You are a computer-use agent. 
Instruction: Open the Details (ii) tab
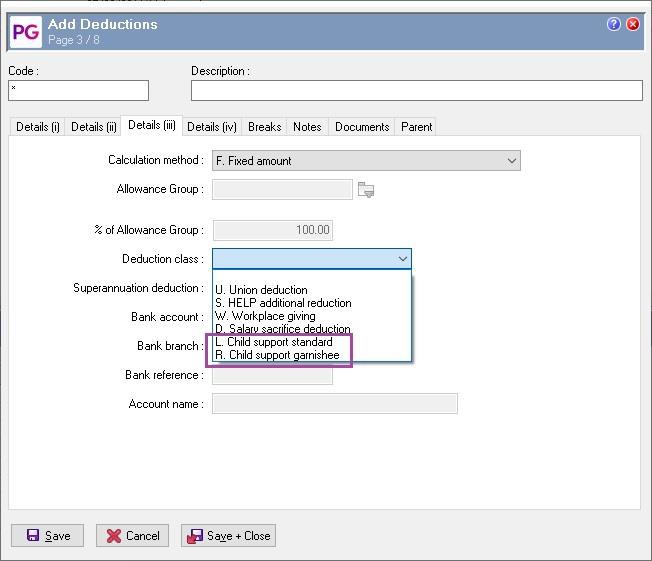(x=94, y=127)
